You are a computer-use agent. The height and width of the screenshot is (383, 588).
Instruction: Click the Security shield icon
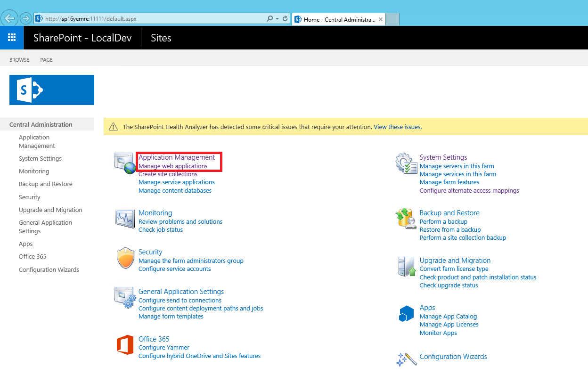[125, 259]
